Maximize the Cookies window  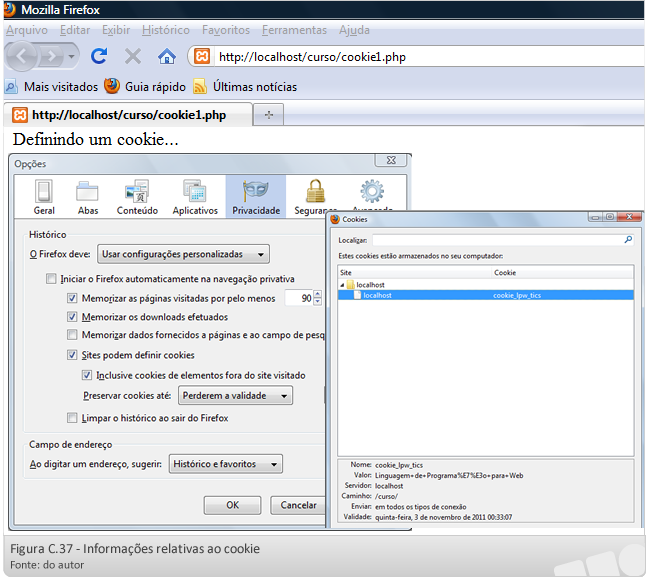[x=610, y=217]
